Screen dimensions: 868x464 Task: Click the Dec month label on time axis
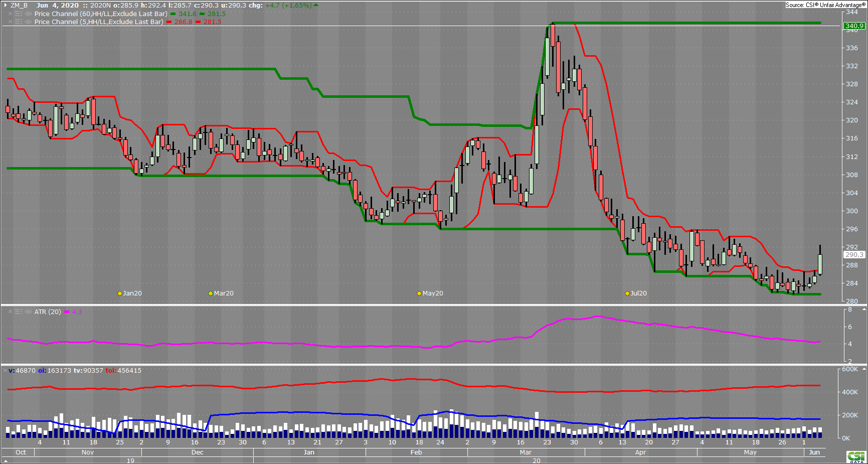tap(198, 452)
